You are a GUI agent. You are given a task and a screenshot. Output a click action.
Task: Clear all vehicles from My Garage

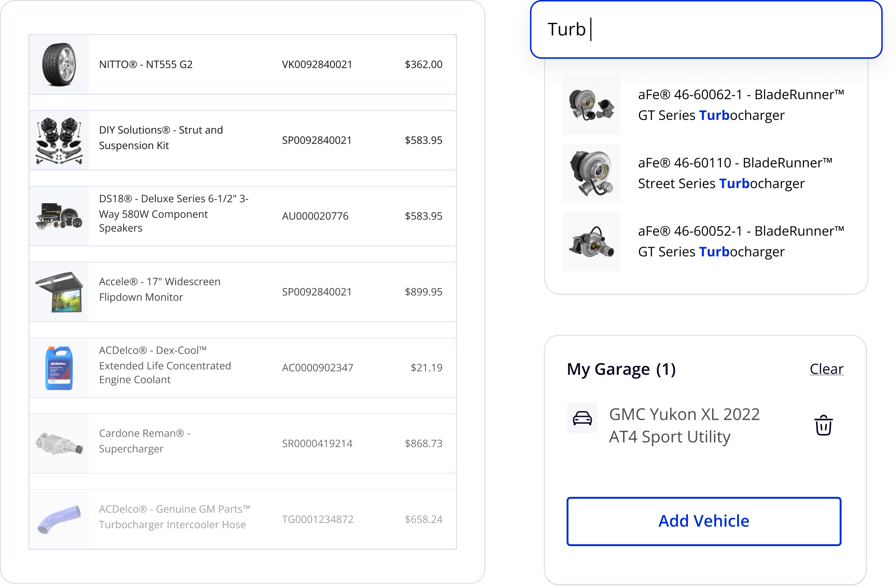point(826,369)
